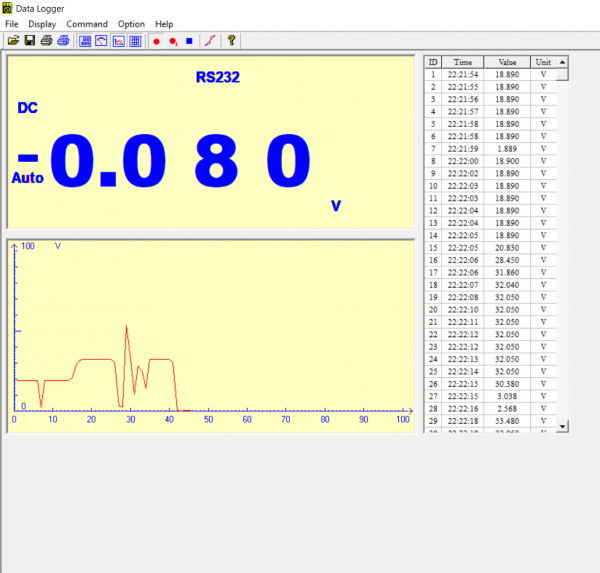Toggle the digital display view icon
The width and height of the screenshot is (600, 573).
[85, 41]
